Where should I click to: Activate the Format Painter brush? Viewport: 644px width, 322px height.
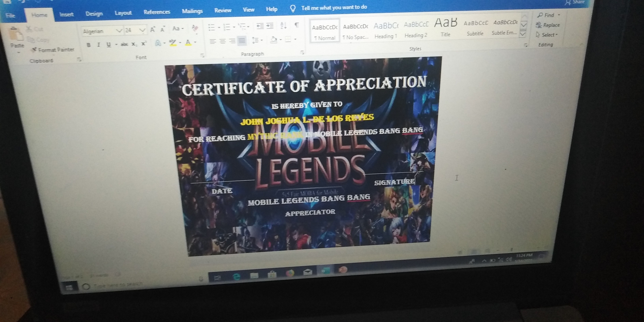tap(35, 50)
